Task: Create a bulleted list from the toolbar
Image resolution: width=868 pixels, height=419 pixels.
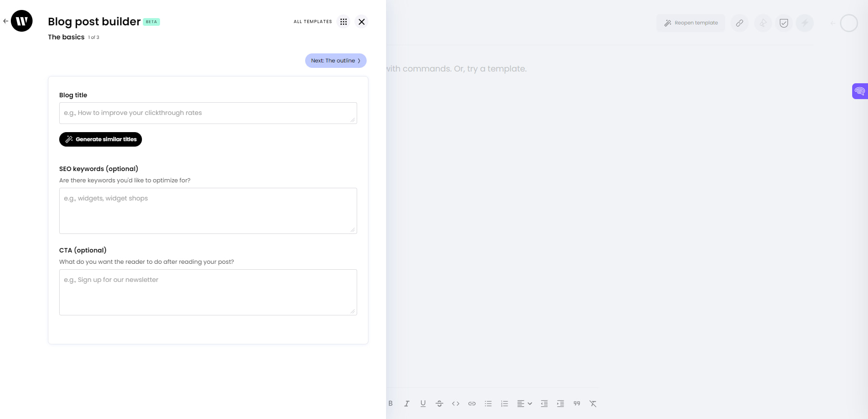Action: pyautogui.click(x=488, y=403)
